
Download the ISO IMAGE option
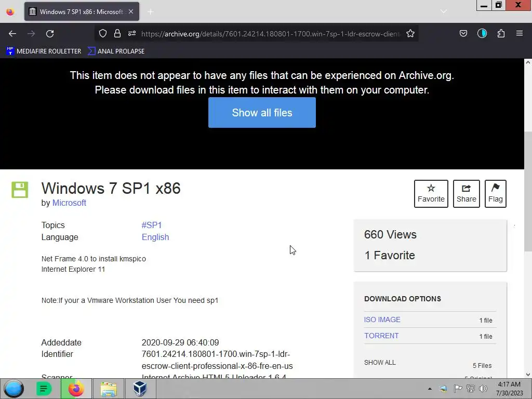click(x=382, y=320)
